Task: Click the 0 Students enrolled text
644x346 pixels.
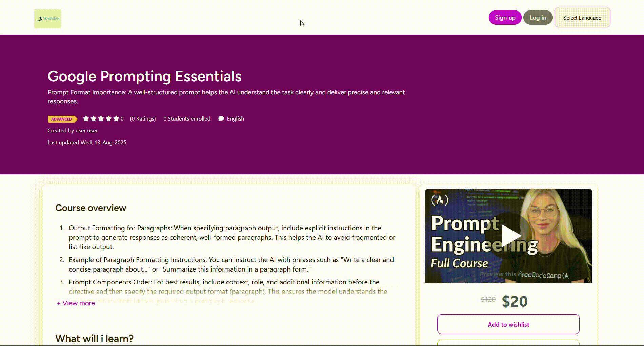Action: click(187, 119)
